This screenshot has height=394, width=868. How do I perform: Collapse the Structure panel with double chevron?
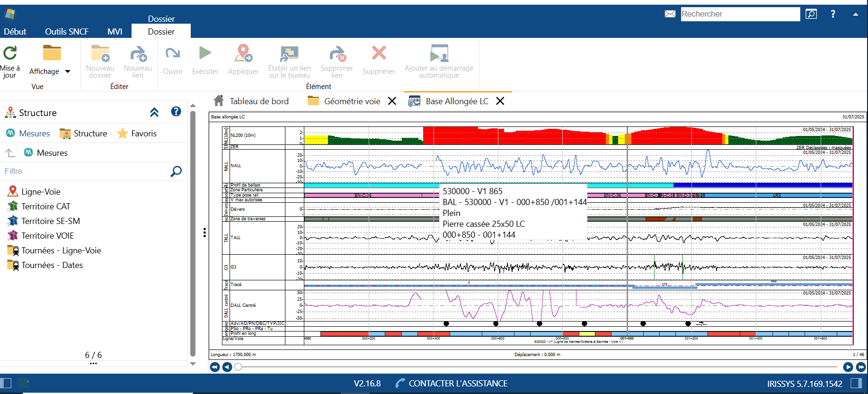point(154,112)
